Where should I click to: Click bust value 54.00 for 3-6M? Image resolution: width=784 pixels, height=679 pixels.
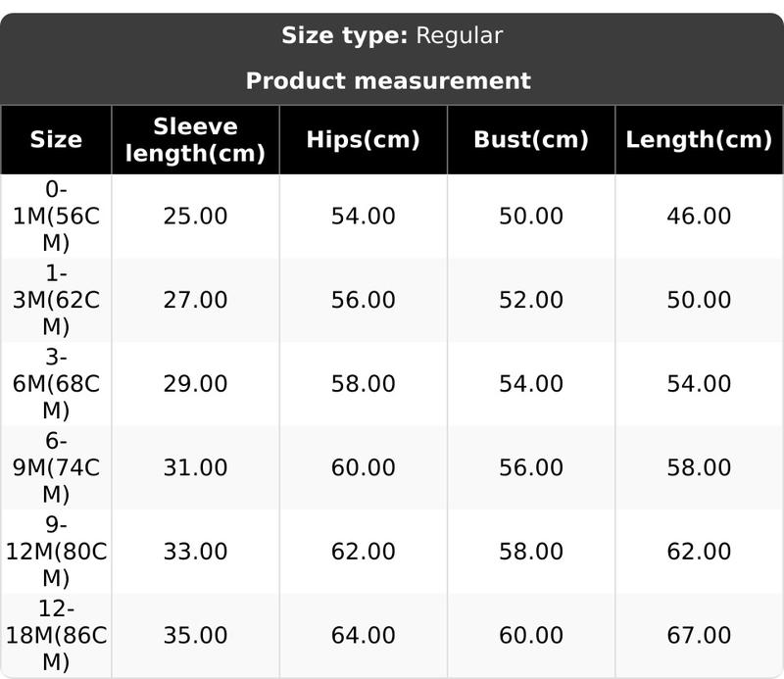(530, 383)
